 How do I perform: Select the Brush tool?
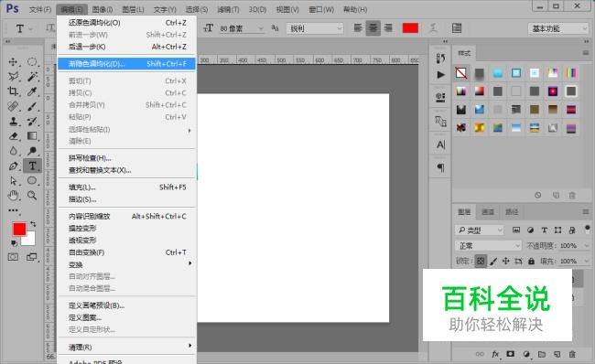[32, 106]
